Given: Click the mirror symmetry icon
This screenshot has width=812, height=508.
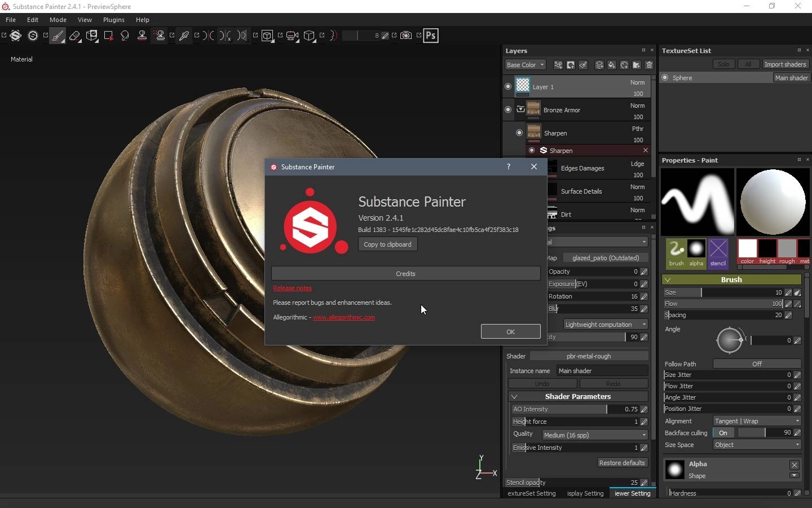Looking at the screenshot, I should [x=209, y=36].
